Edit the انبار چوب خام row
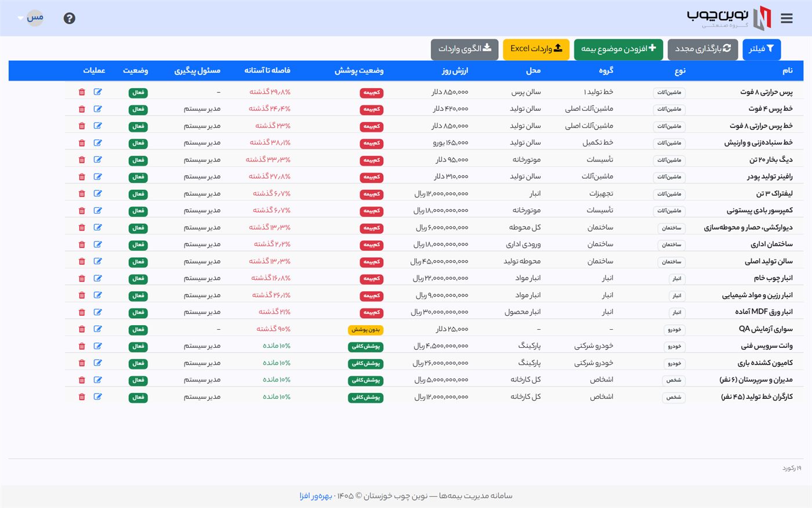The width and height of the screenshot is (812, 508). 97,279
